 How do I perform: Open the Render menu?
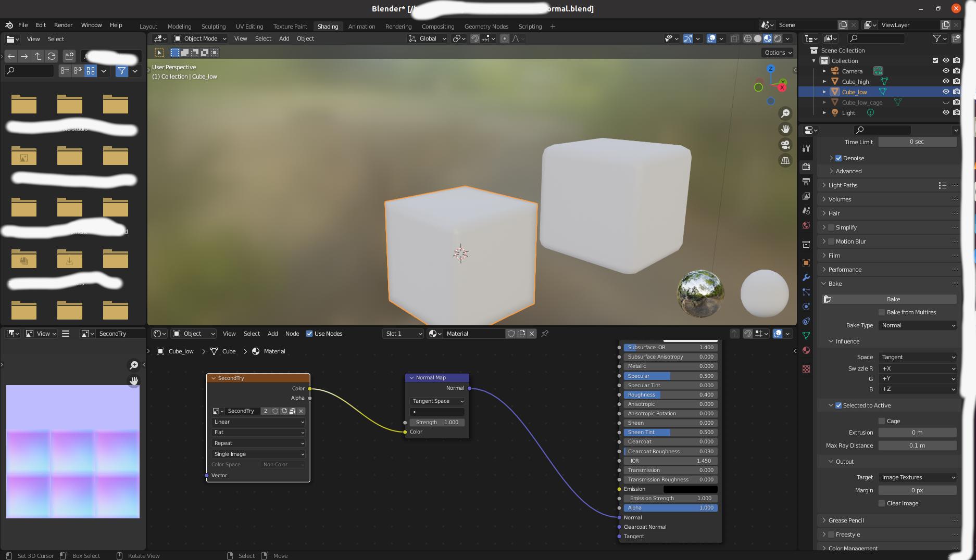(63, 25)
